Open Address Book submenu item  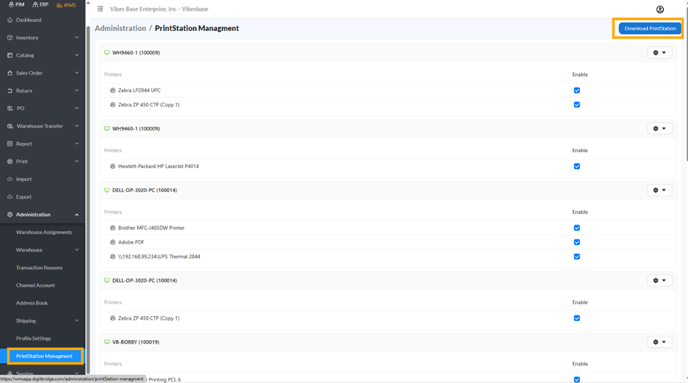pos(32,303)
